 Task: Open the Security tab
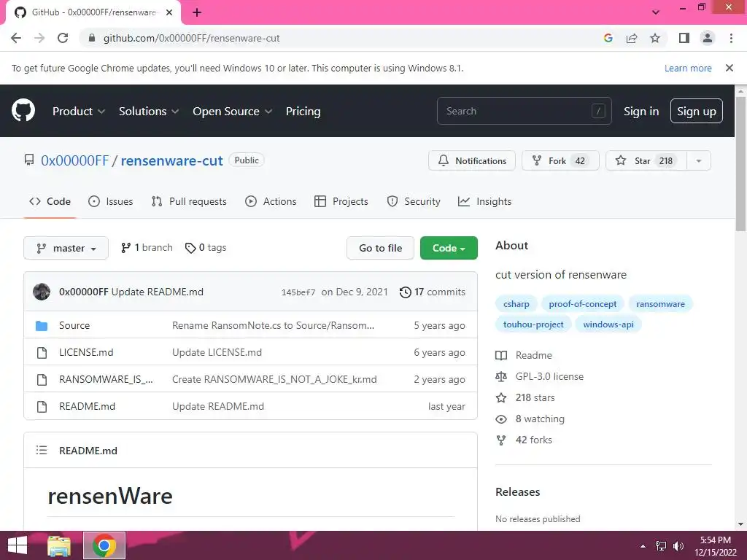(414, 201)
